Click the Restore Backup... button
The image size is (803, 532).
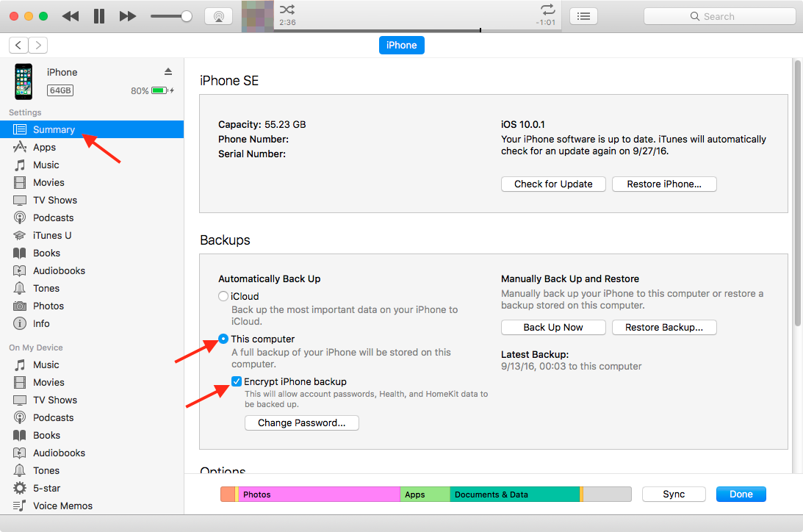(664, 328)
